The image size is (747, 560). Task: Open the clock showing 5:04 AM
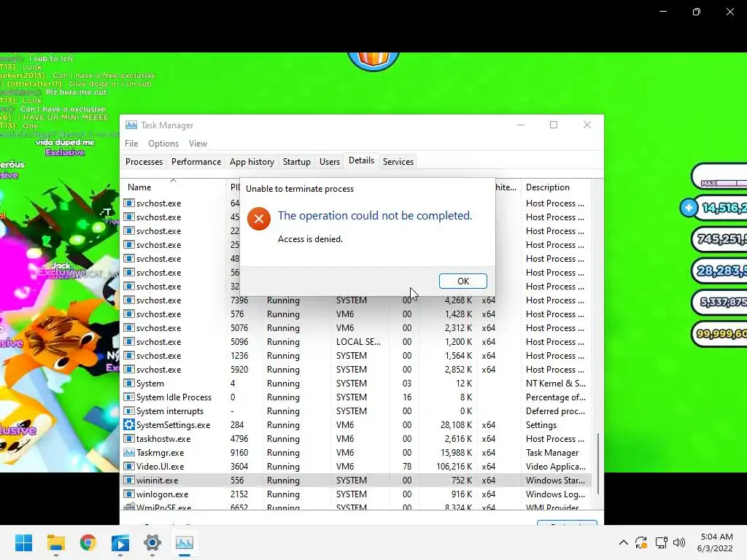pos(716,542)
